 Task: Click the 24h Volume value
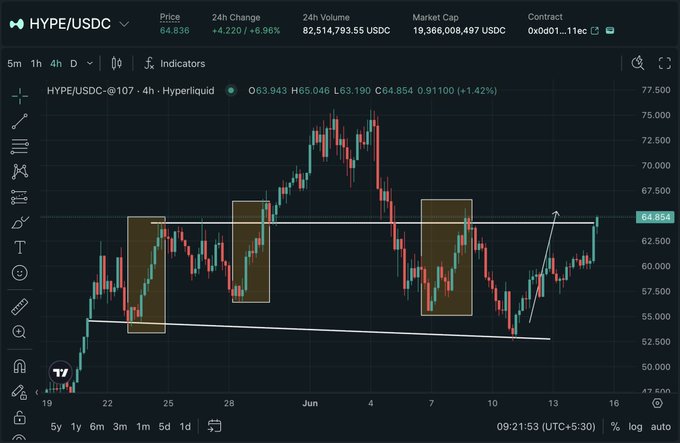pyautogui.click(x=346, y=31)
